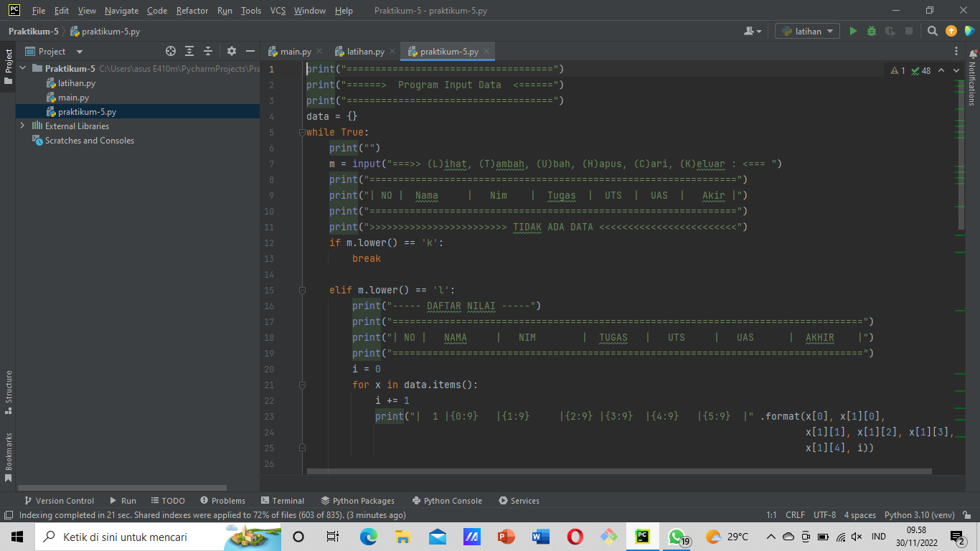Hide the Project tool window

250,52
